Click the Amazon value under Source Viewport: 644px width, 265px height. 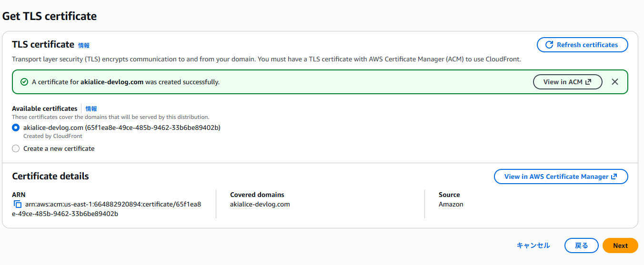point(451,204)
